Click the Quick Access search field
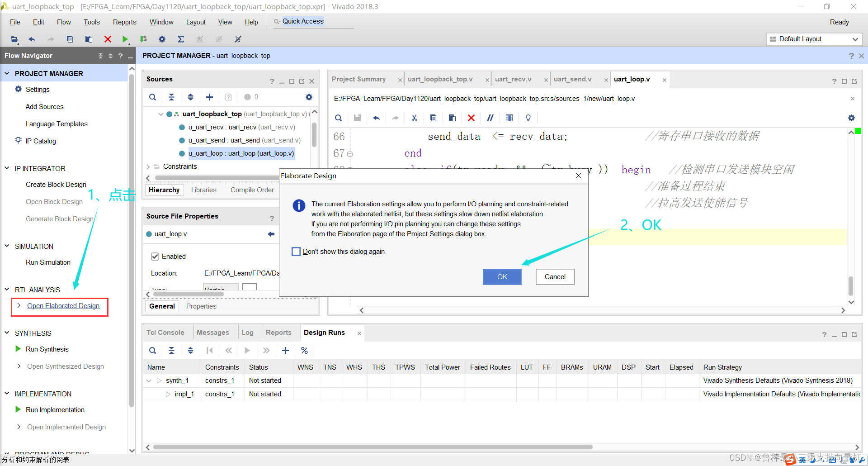The height and width of the screenshot is (466, 868). (x=313, y=22)
